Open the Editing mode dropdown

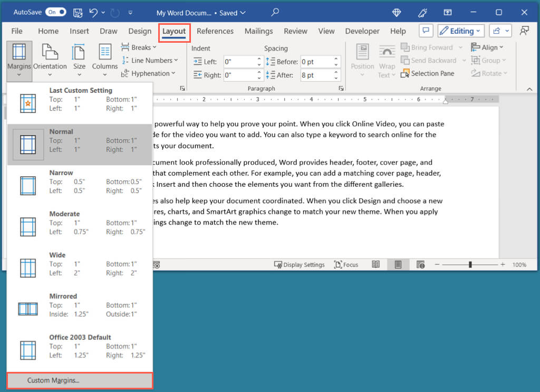(460, 31)
